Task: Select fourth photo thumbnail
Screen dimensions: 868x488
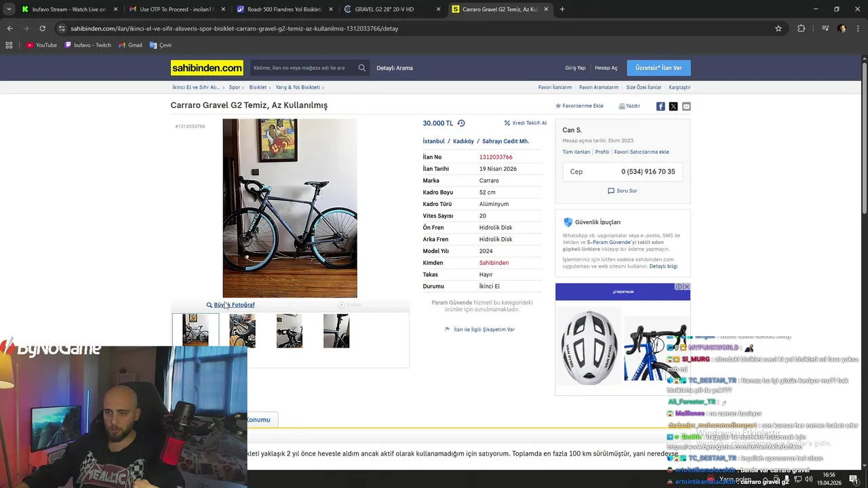Action: tap(336, 331)
